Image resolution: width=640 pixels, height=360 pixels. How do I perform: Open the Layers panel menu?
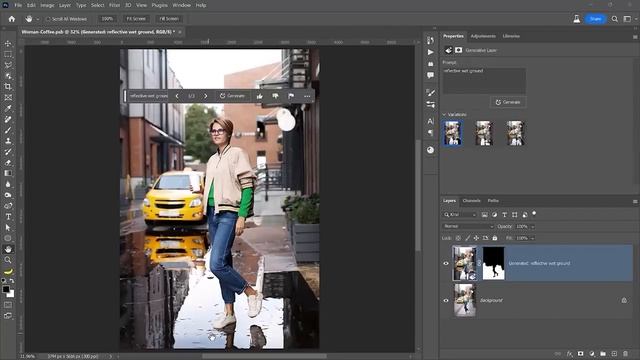point(635,201)
